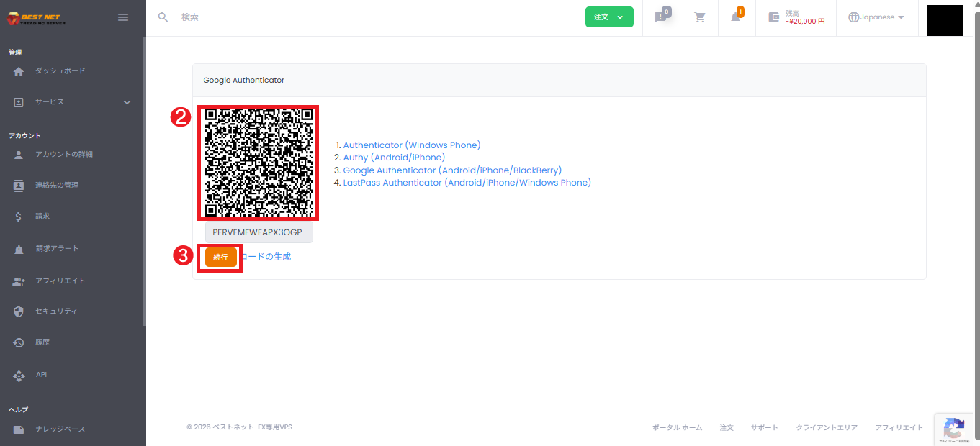Open セキュリティ via the shield icon
The height and width of the screenshot is (446, 980).
(18, 311)
